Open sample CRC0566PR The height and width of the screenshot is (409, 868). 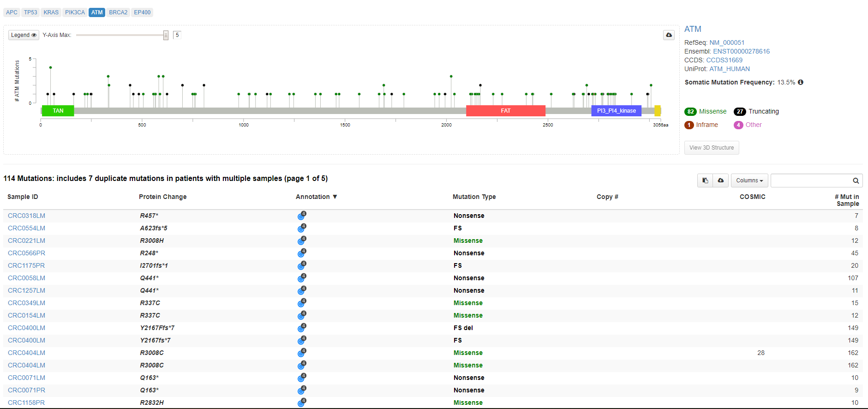pyautogui.click(x=27, y=253)
